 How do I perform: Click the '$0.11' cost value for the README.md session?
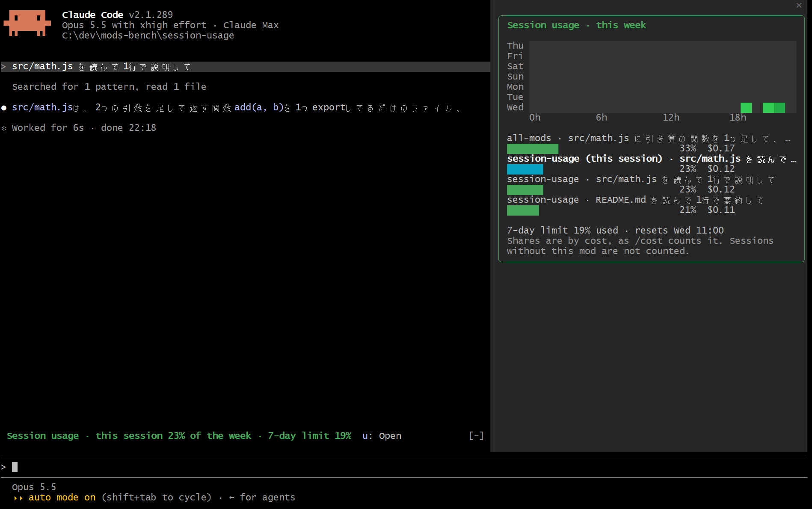[x=721, y=210]
